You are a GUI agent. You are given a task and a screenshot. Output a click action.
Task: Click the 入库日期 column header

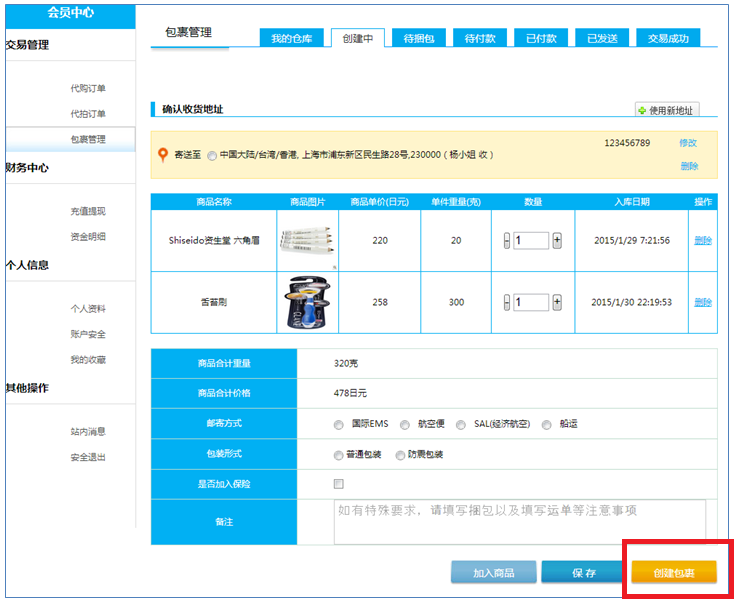632,202
